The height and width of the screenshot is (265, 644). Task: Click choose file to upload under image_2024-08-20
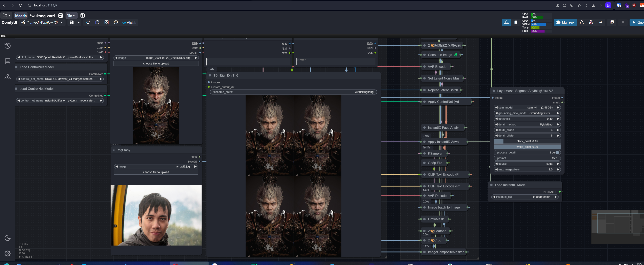point(156,64)
